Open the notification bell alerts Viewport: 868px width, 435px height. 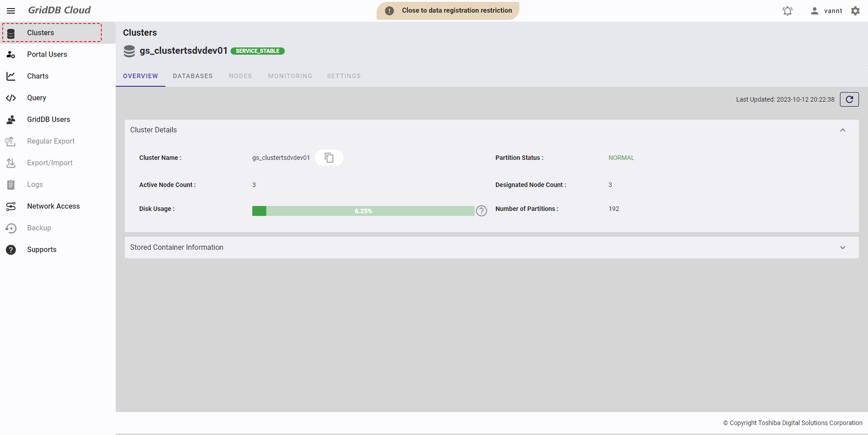click(788, 11)
